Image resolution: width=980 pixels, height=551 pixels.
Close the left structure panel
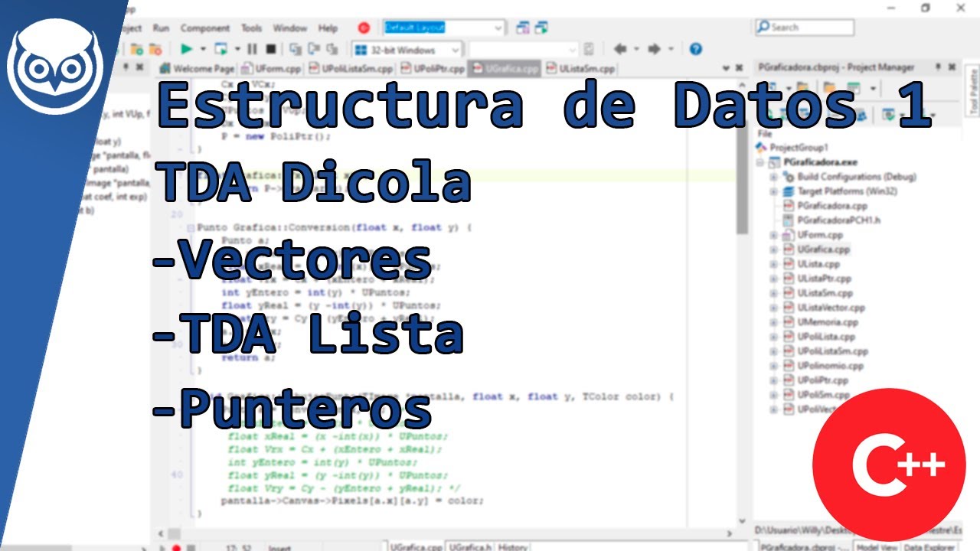pos(139,67)
